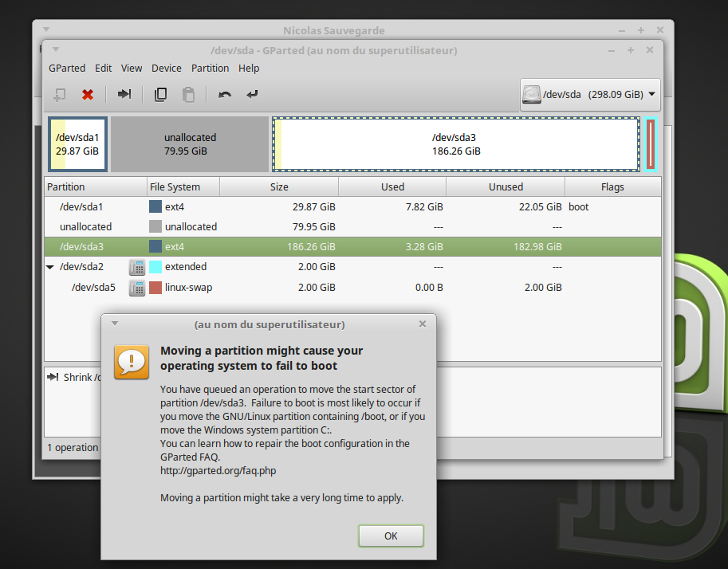The image size is (728, 569).
Task: Select /dev/sda3 block in the disk map
Action: [x=456, y=144]
